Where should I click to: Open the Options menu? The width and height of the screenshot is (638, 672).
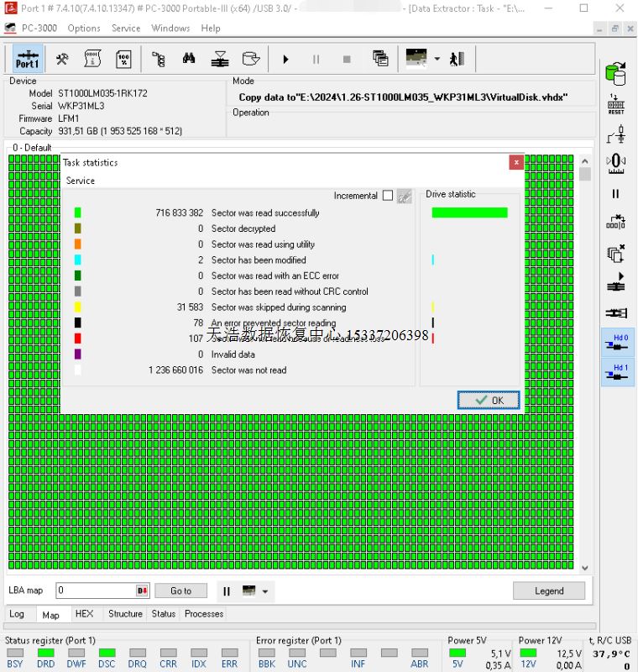point(84,28)
